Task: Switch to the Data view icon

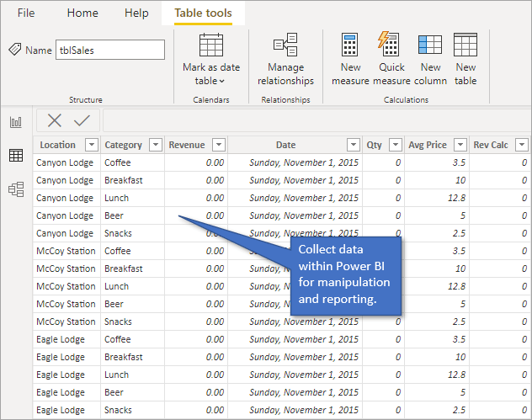Action: click(x=15, y=155)
